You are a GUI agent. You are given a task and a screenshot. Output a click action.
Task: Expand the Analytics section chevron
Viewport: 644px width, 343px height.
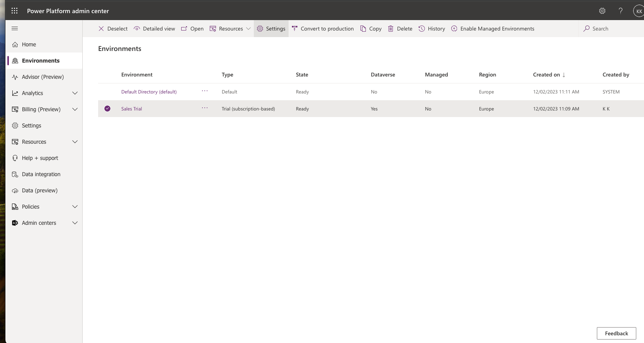75,93
